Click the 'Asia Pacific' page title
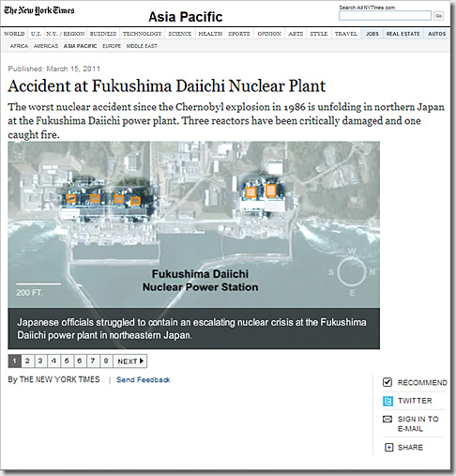 pos(186,17)
